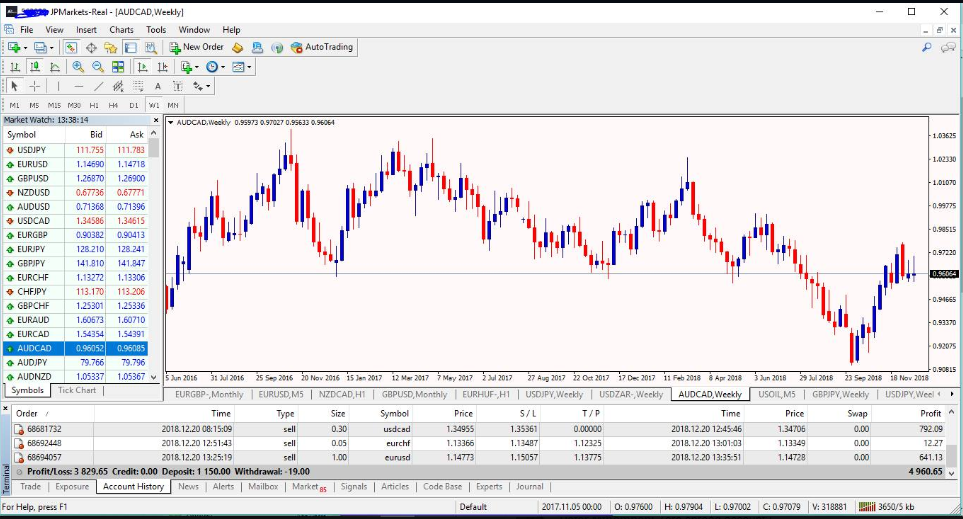Pick the Trendline drawing tool
Screen dimensions: 963x519
(100, 87)
